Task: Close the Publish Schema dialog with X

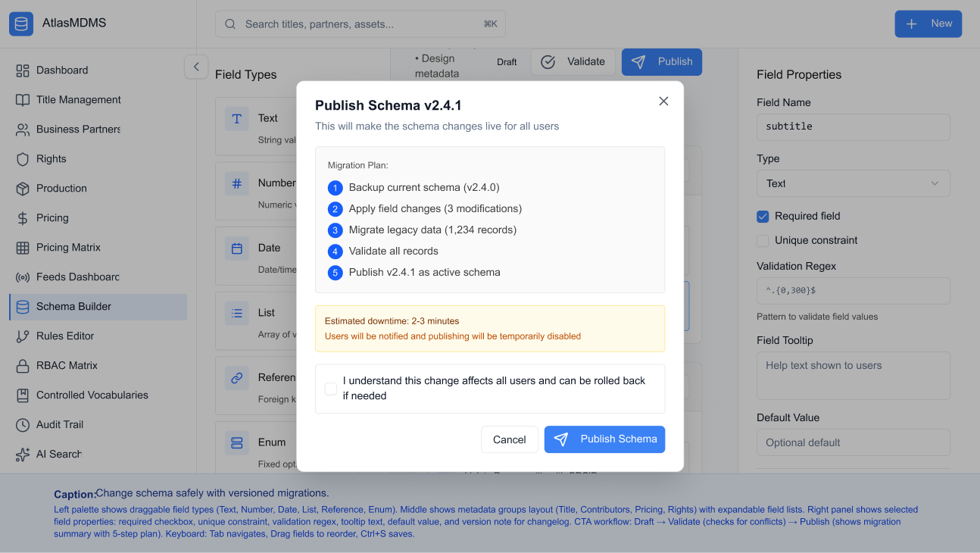Action: (x=663, y=102)
